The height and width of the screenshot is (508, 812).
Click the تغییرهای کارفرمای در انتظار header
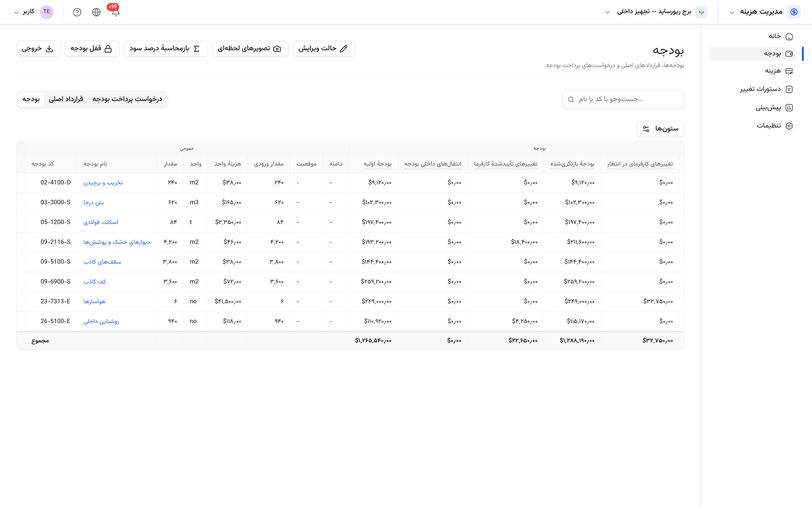tap(640, 164)
